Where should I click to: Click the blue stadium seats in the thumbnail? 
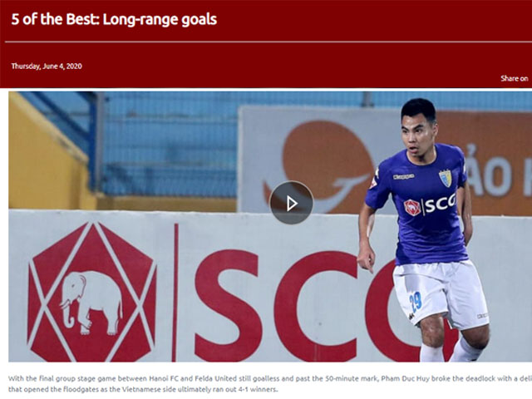pos(170,146)
